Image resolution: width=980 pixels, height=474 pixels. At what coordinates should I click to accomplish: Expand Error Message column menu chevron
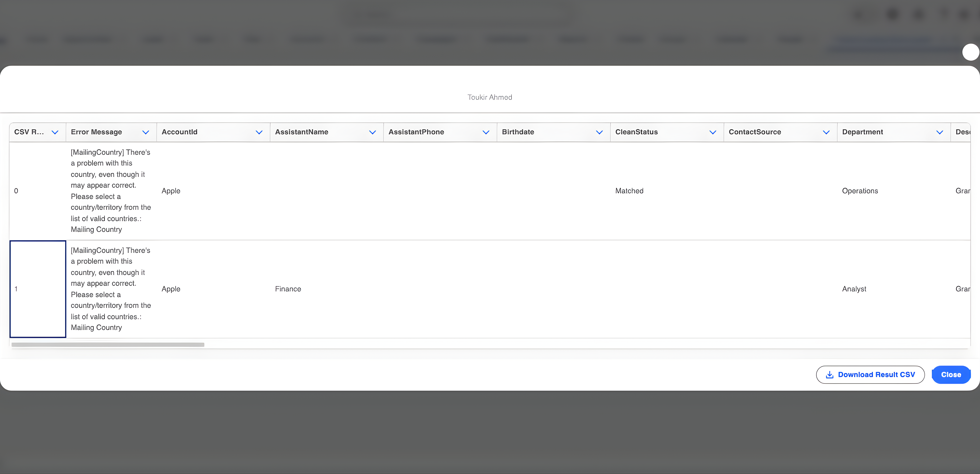145,132
